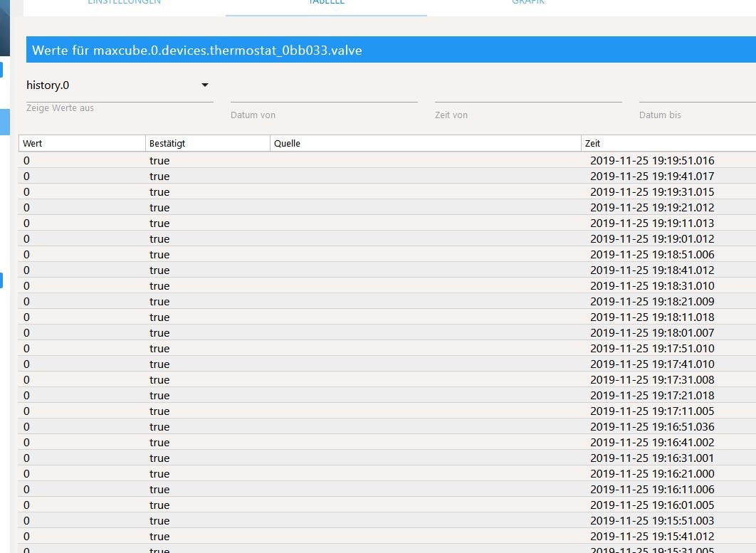Image resolution: width=756 pixels, height=553 pixels.
Task: Switch to the Einstellungen tab
Action: [125, 2]
